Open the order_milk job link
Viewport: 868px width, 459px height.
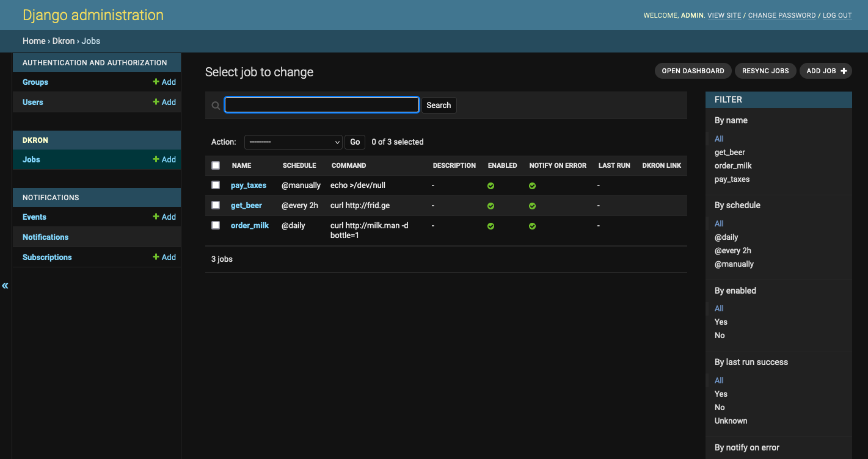(249, 225)
